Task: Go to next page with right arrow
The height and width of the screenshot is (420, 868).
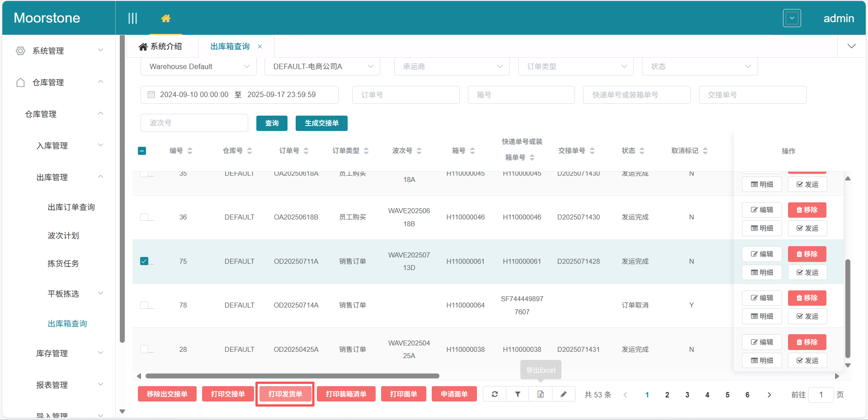Action: click(x=769, y=395)
